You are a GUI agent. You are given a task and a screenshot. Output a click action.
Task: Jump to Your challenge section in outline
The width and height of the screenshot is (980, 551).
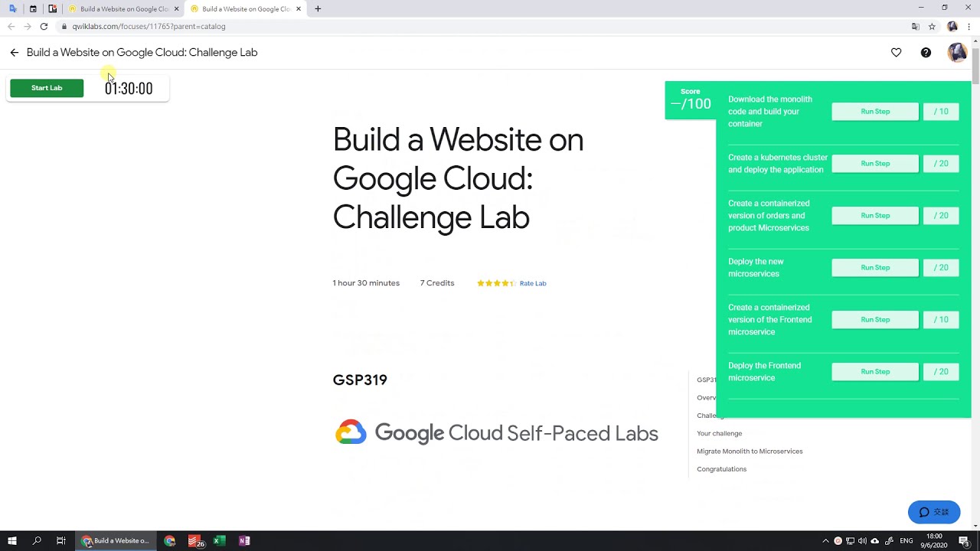[x=719, y=433]
